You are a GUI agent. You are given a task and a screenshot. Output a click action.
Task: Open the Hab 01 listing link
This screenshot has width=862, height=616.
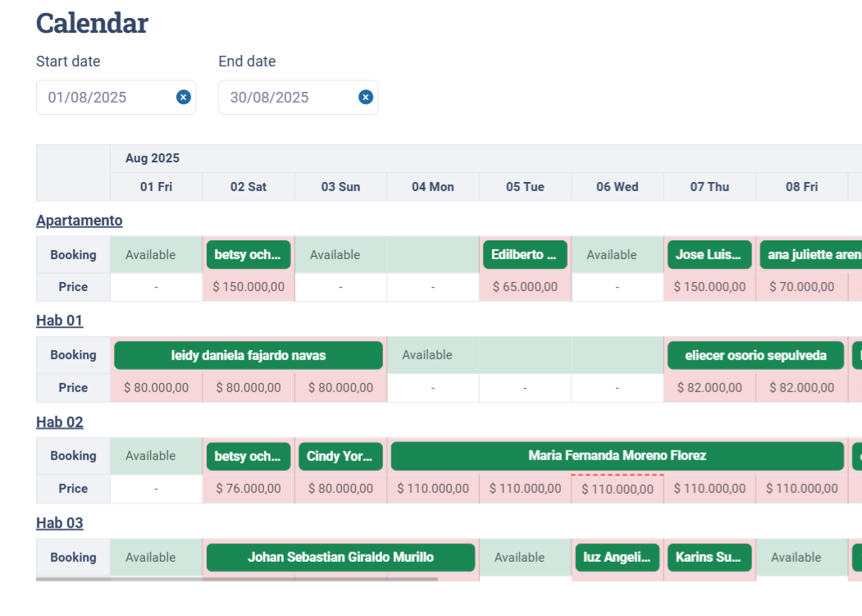(x=59, y=320)
